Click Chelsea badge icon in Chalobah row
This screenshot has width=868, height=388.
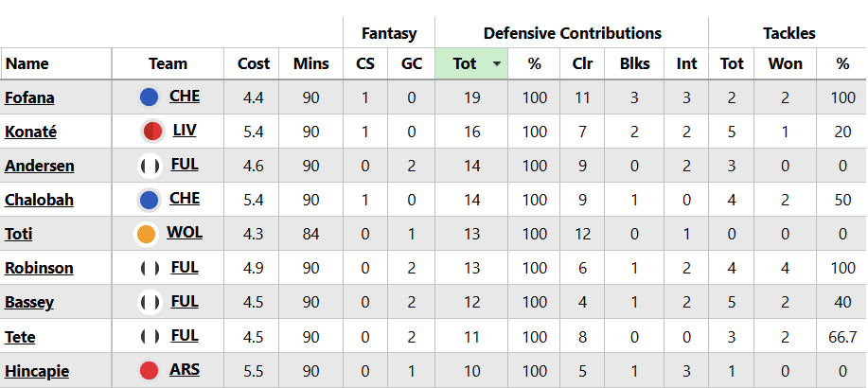(x=149, y=200)
